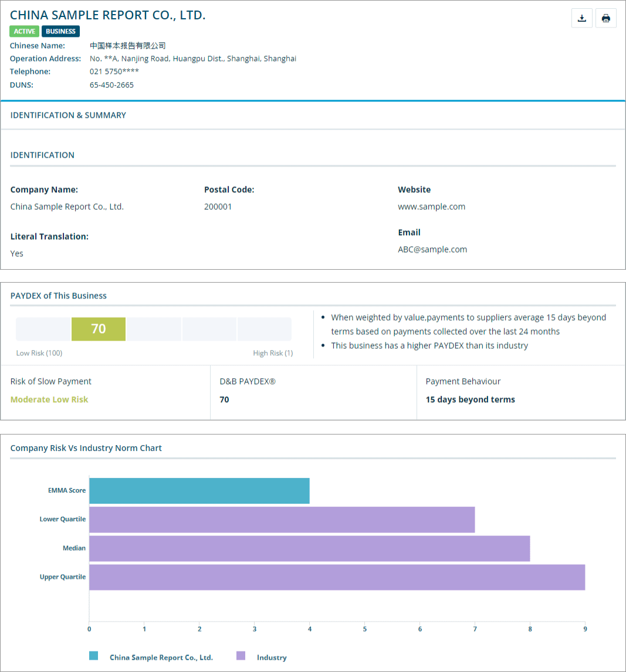Click the 'Low Risk (100)' scale label
The width and height of the screenshot is (626, 672).
pyautogui.click(x=39, y=353)
